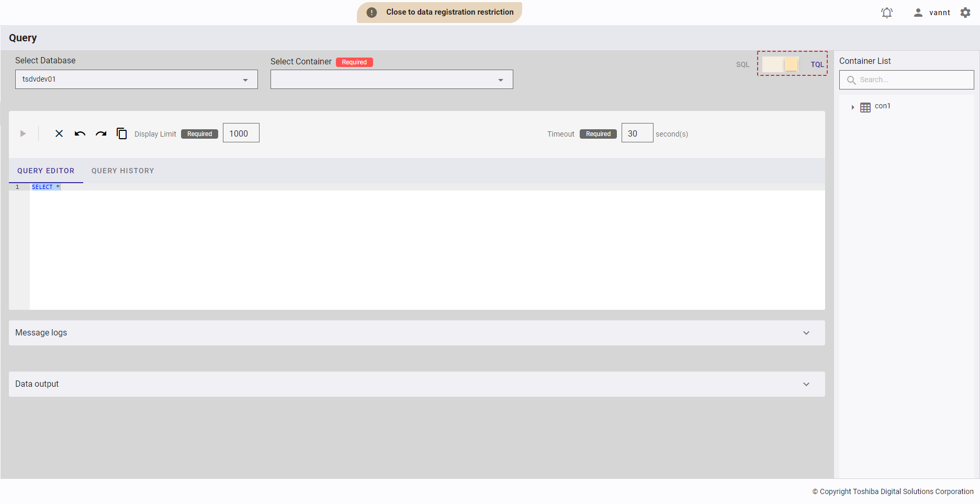Click the con1 table icon
This screenshot has height=504, width=980.
point(865,107)
